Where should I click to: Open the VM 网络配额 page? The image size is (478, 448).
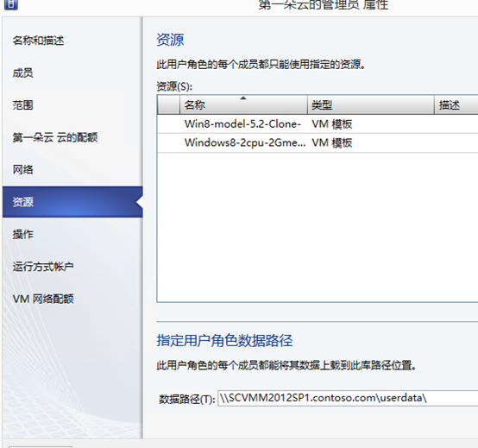(43, 299)
